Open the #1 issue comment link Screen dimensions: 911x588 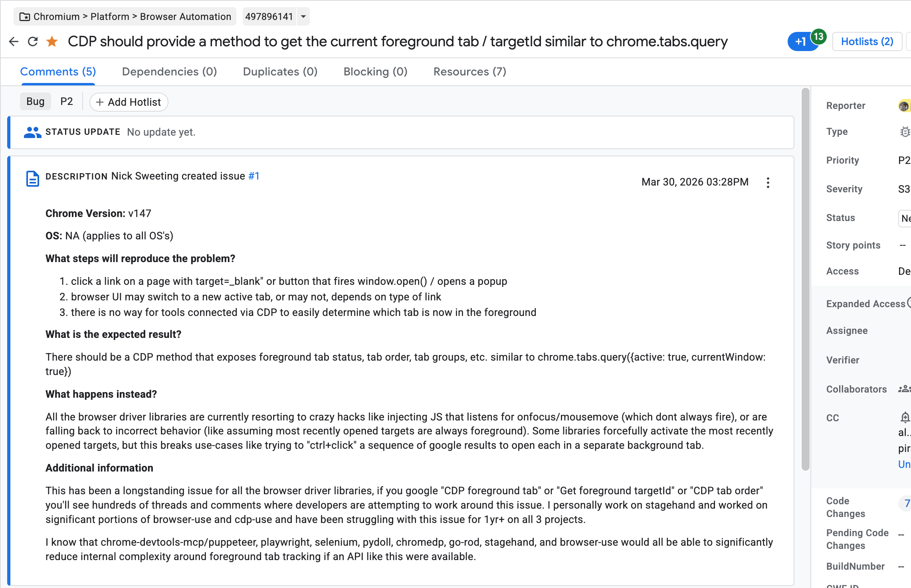pos(254,176)
